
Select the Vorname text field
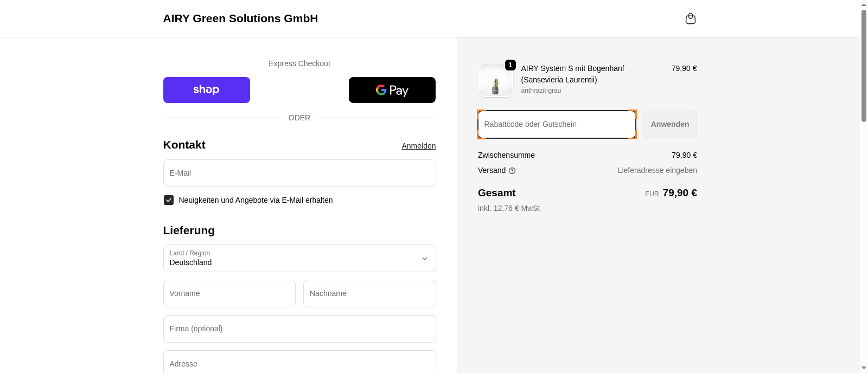click(x=229, y=294)
